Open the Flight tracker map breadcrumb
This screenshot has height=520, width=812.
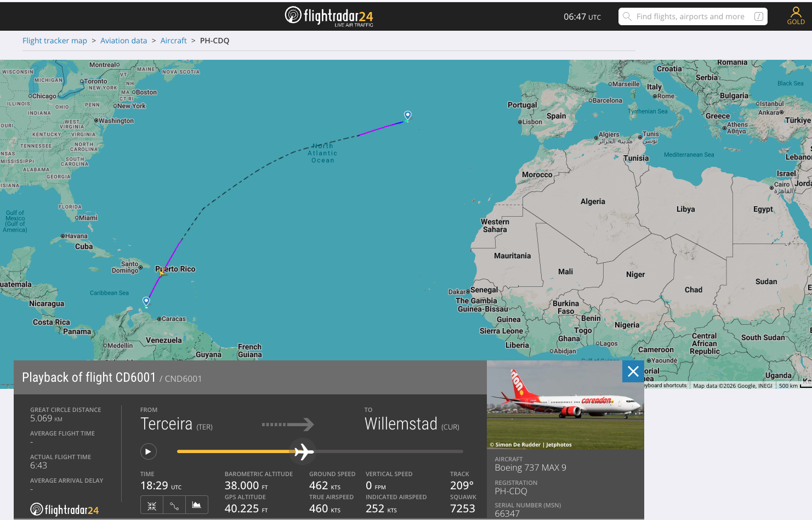pos(55,41)
